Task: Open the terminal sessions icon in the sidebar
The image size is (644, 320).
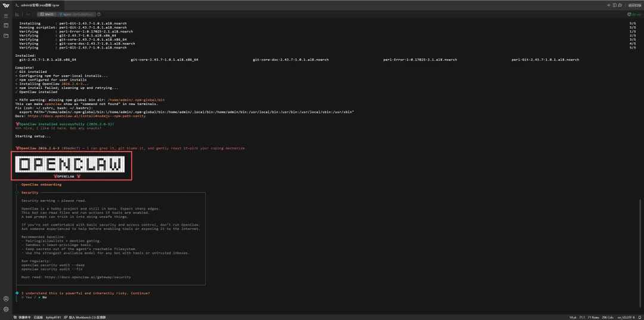Action: (6, 26)
